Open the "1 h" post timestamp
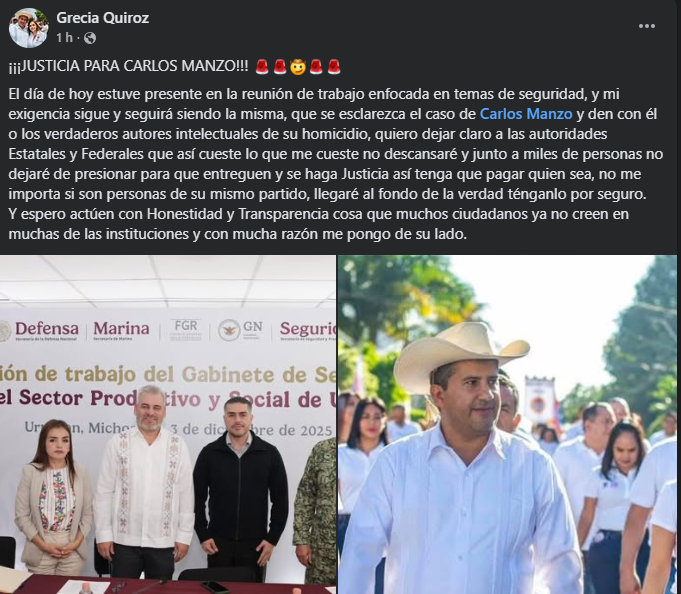The width and height of the screenshot is (681, 594). [x=64, y=38]
